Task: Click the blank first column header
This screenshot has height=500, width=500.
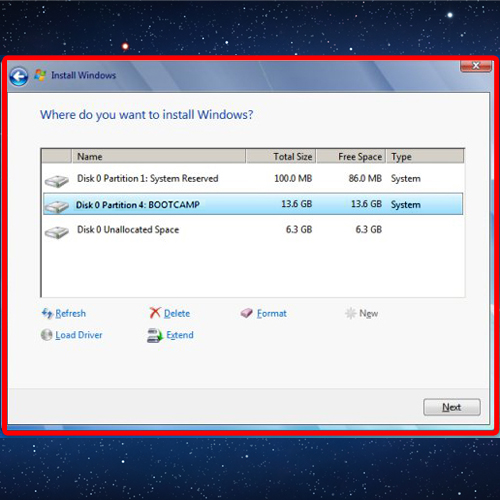Action: click(56, 156)
